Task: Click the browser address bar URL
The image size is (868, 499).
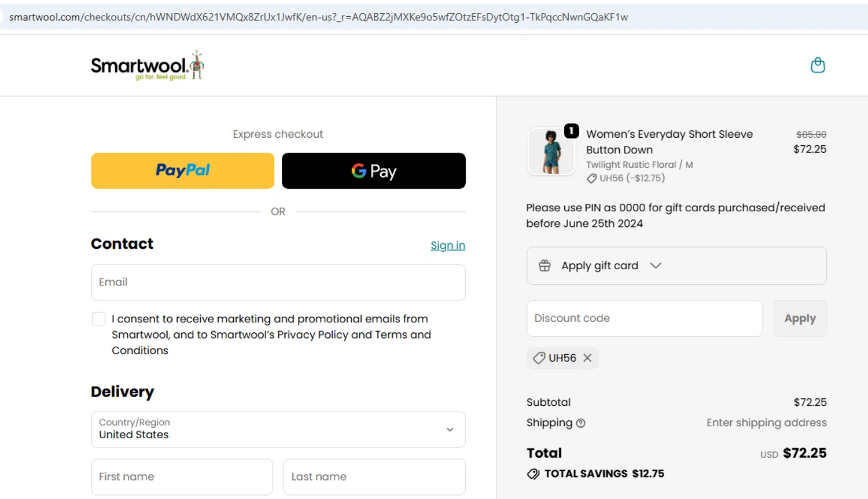Action: [x=319, y=17]
